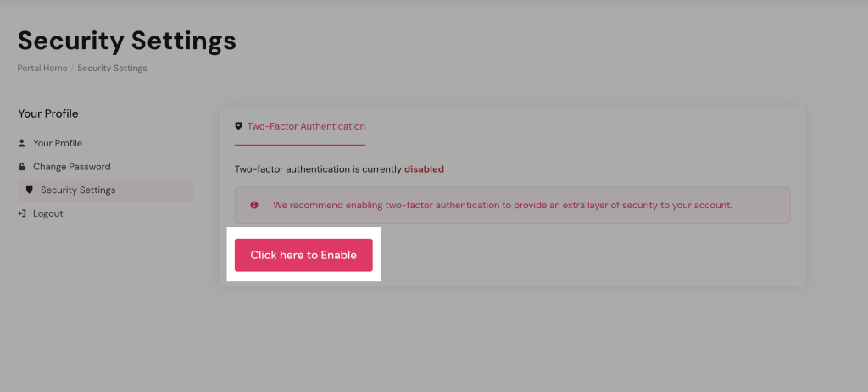Switch to the Two-Factor Authentication tab
Screen dimensions: 868x392
coord(306,126)
